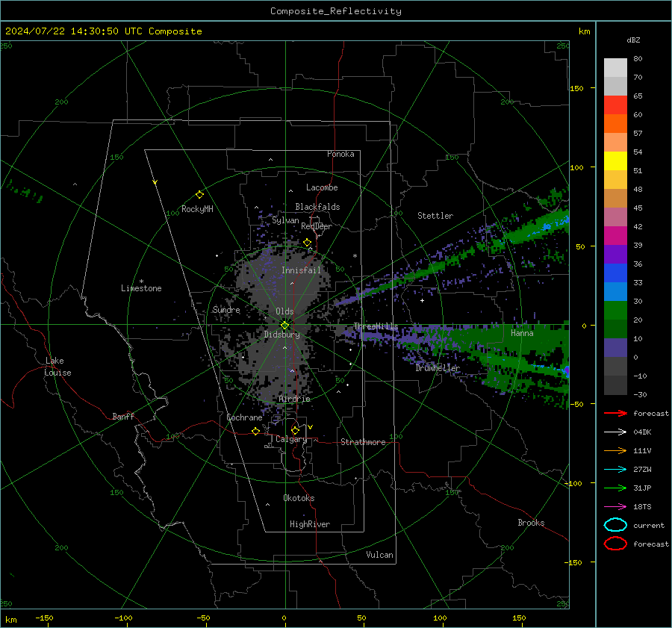The image size is (672, 628).
Task: Click the cyan current ellipse symbol
Action: 615,525
